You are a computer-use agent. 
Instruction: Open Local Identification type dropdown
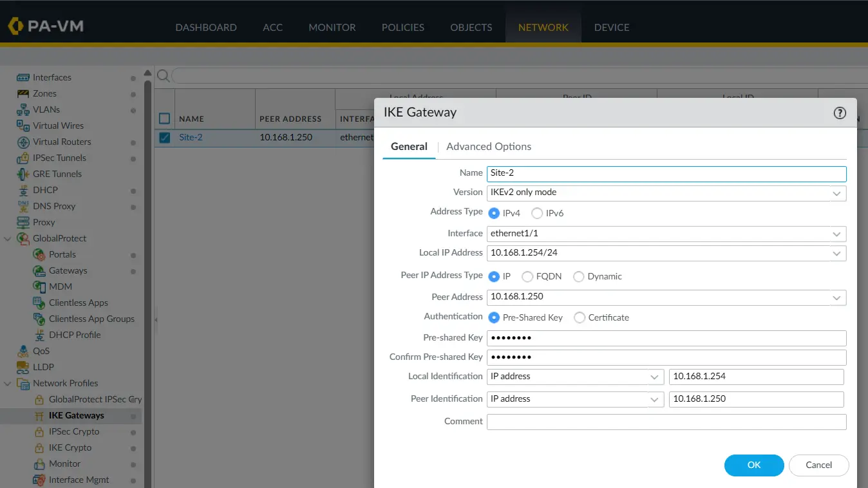coord(655,377)
